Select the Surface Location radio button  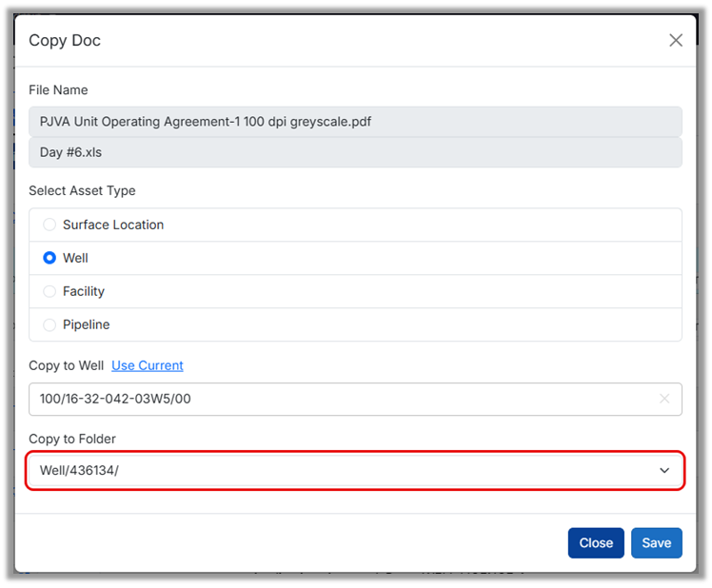49,225
